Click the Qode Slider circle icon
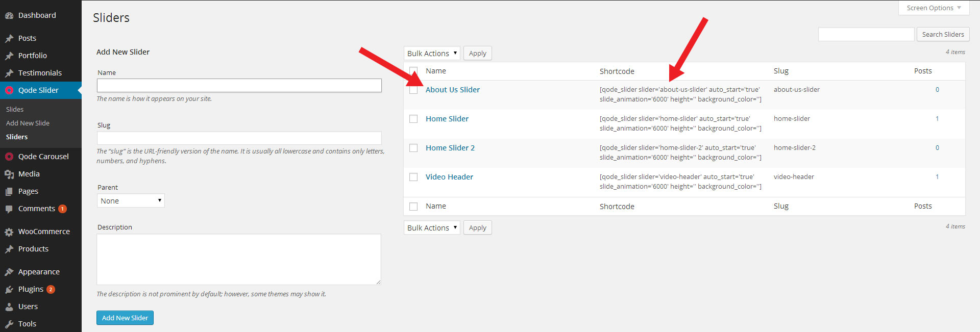Image resolution: width=980 pixels, height=332 pixels. tap(9, 90)
